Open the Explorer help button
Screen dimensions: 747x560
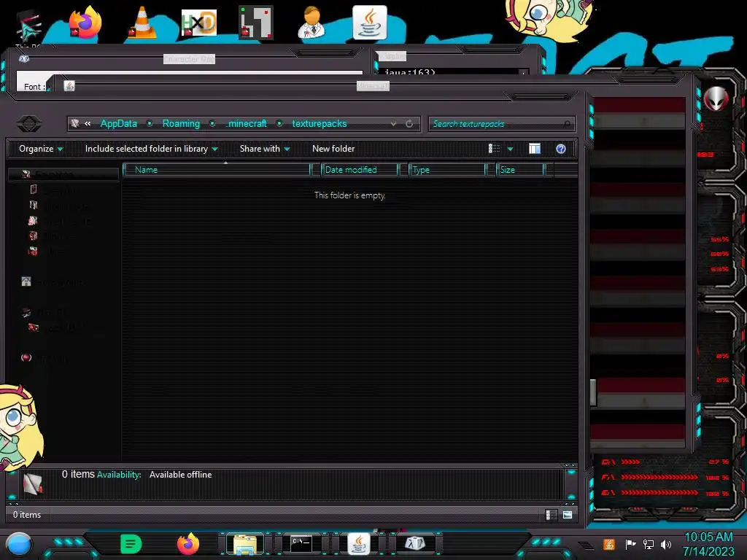click(561, 149)
